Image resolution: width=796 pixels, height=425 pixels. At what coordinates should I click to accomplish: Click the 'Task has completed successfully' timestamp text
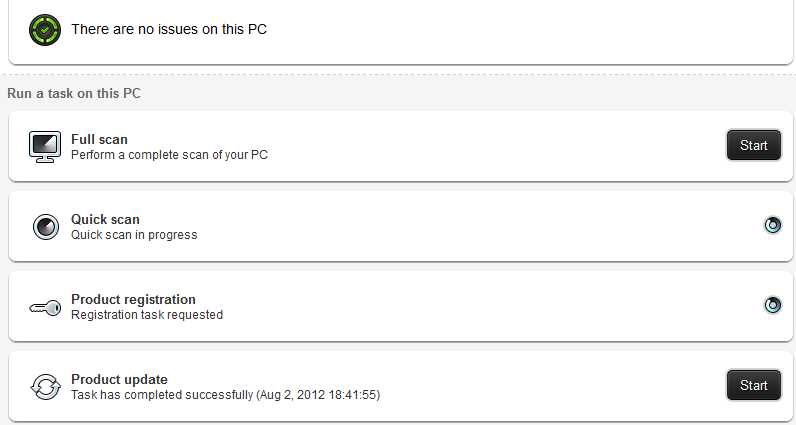[x=225, y=395]
